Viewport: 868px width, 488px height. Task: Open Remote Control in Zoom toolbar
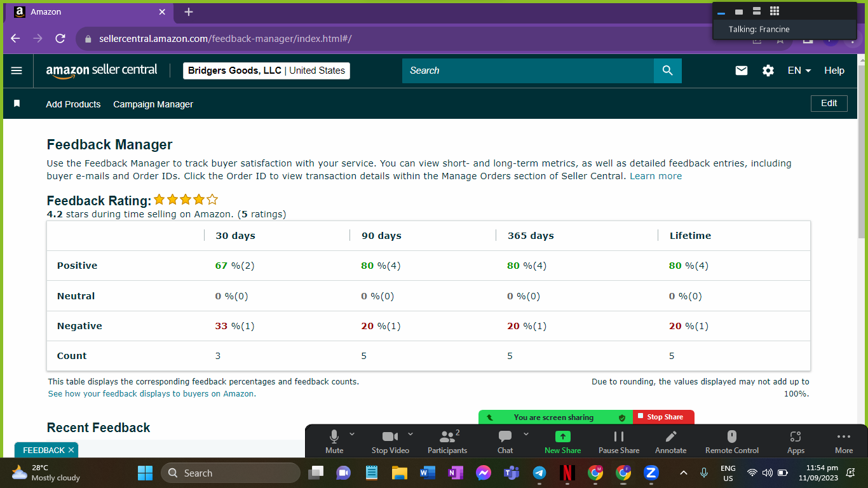[x=732, y=442]
